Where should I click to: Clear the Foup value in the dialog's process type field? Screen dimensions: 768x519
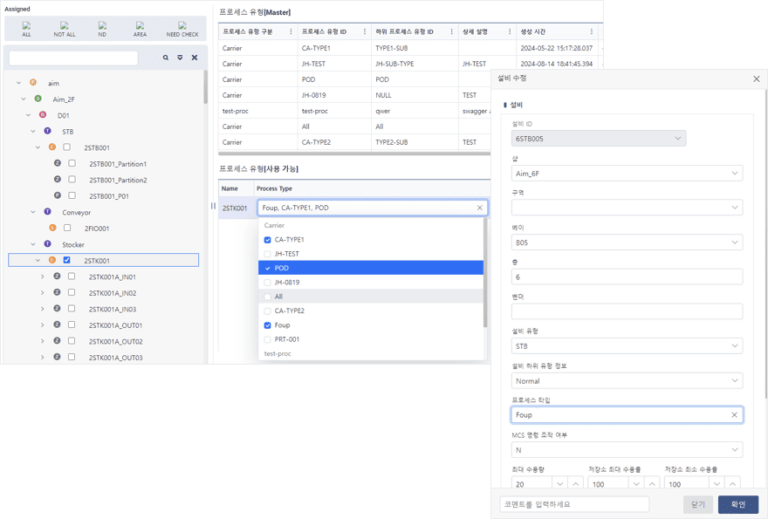[x=735, y=414]
